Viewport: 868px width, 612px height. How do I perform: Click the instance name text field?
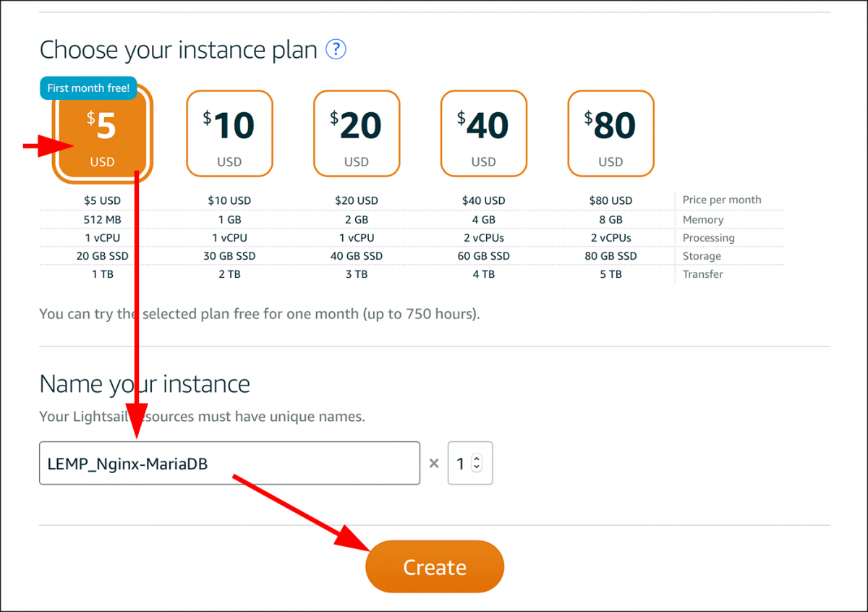229,463
